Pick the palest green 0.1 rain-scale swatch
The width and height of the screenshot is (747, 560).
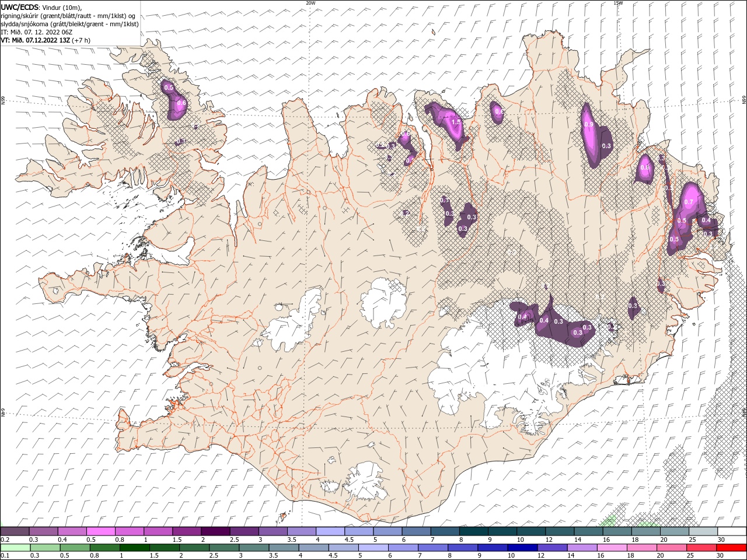click(16, 548)
